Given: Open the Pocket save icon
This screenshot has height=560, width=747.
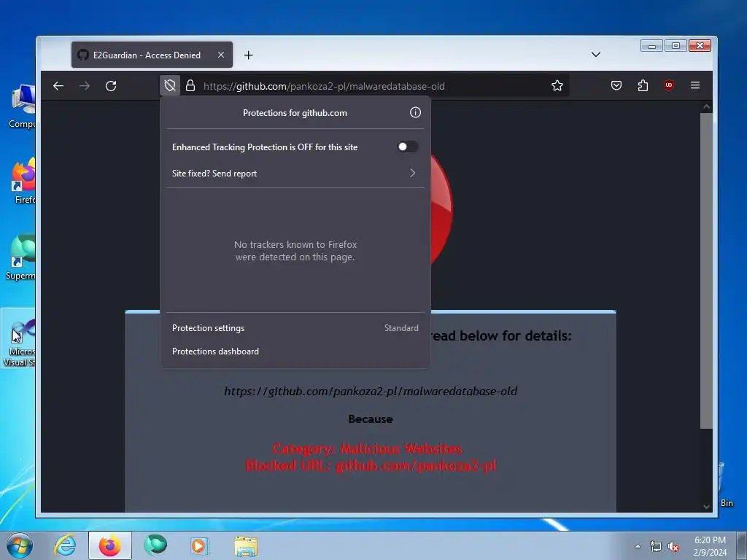Looking at the screenshot, I should [x=616, y=86].
